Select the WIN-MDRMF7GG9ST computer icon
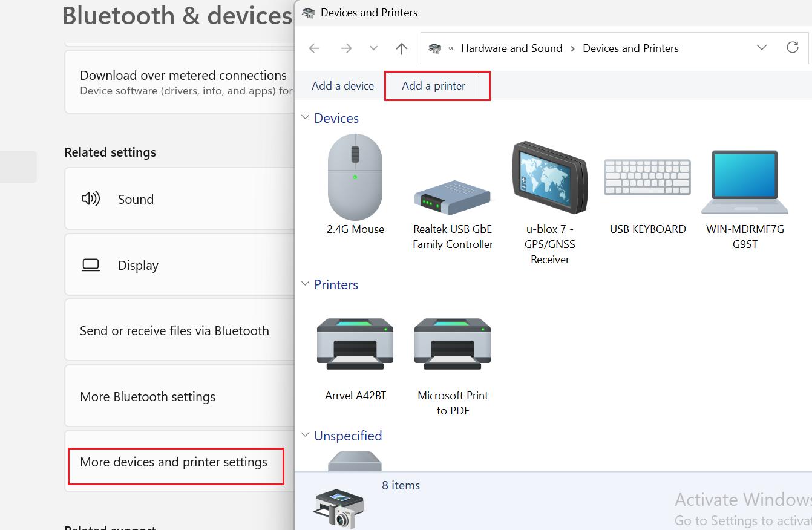This screenshot has width=812, height=530. click(x=745, y=182)
